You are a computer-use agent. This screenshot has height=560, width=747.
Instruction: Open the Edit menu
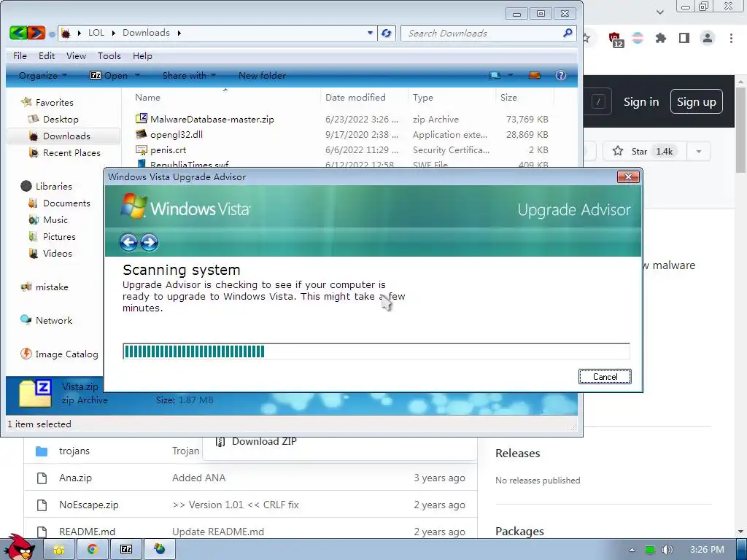point(47,55)
